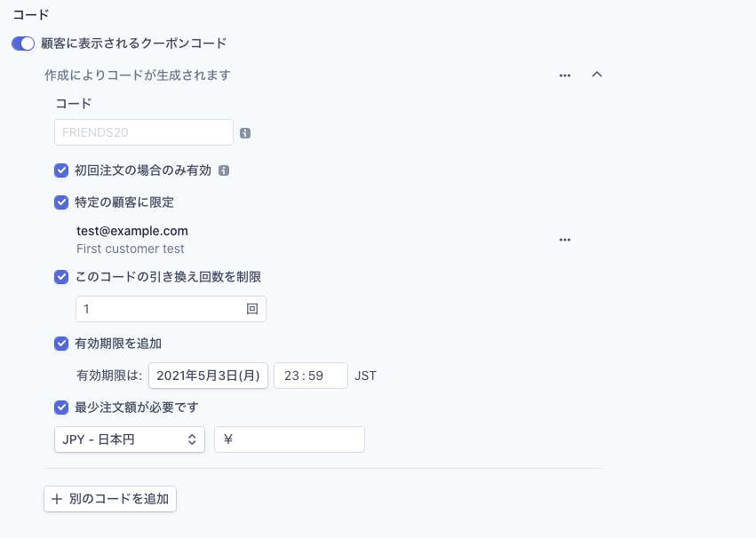Click the info icon next to 初回注文の場合のみ有効
This screenshot has height=538, width=756.
pyautogui.click(x=224, y=170)
